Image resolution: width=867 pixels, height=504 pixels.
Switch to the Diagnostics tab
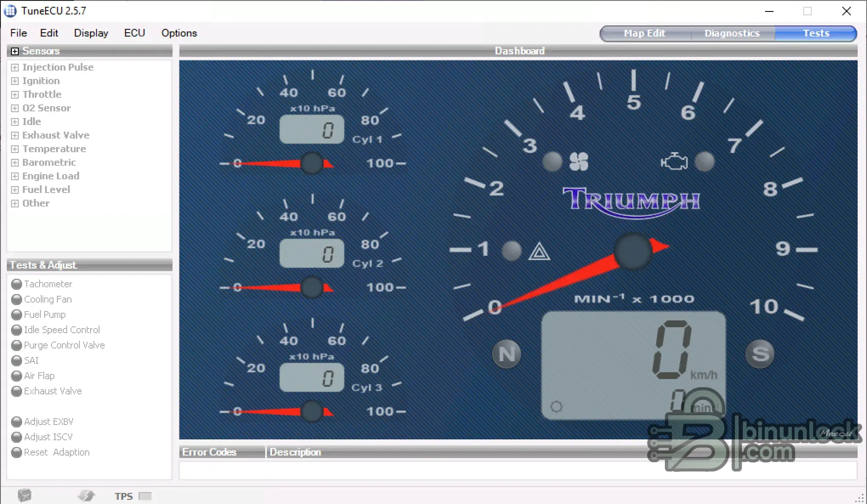(x=732, y=33)
